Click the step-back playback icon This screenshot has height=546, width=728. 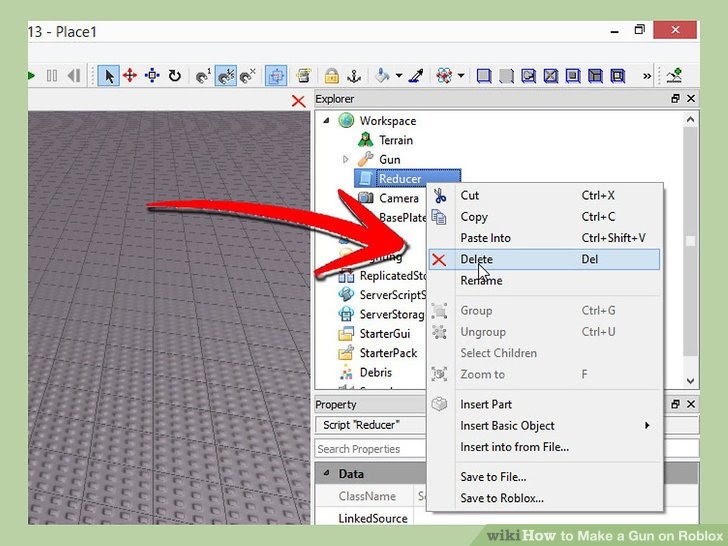pyautogui.click(x=74, y=76)
